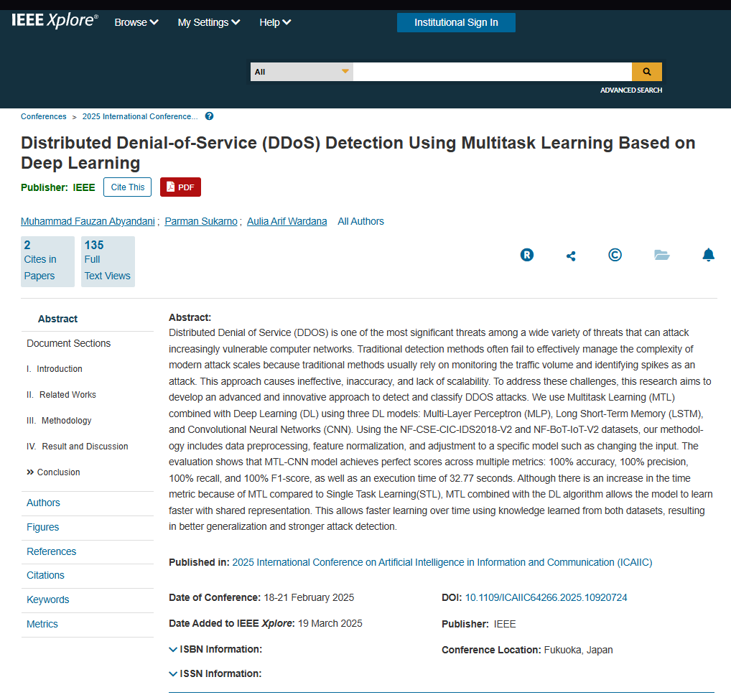Open author Parman Sukarno

tap(201, 221)
